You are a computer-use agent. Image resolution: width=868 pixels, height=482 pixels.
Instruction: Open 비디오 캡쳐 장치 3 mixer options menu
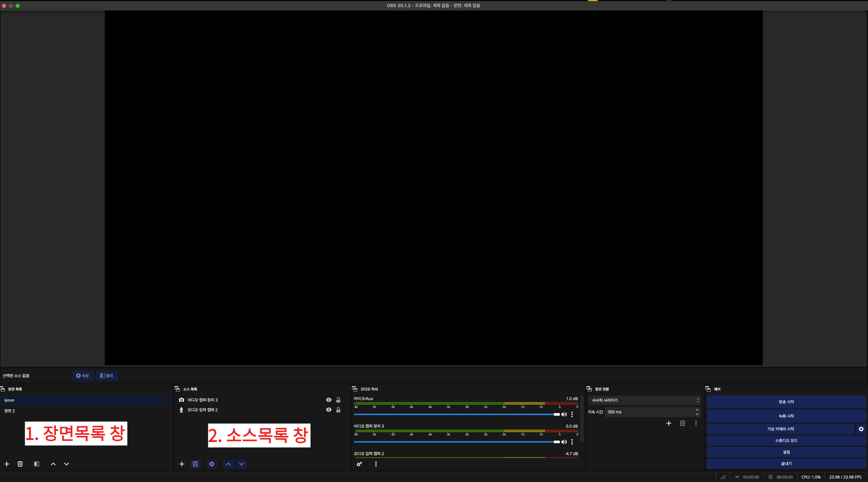click(x=572, y=442)
